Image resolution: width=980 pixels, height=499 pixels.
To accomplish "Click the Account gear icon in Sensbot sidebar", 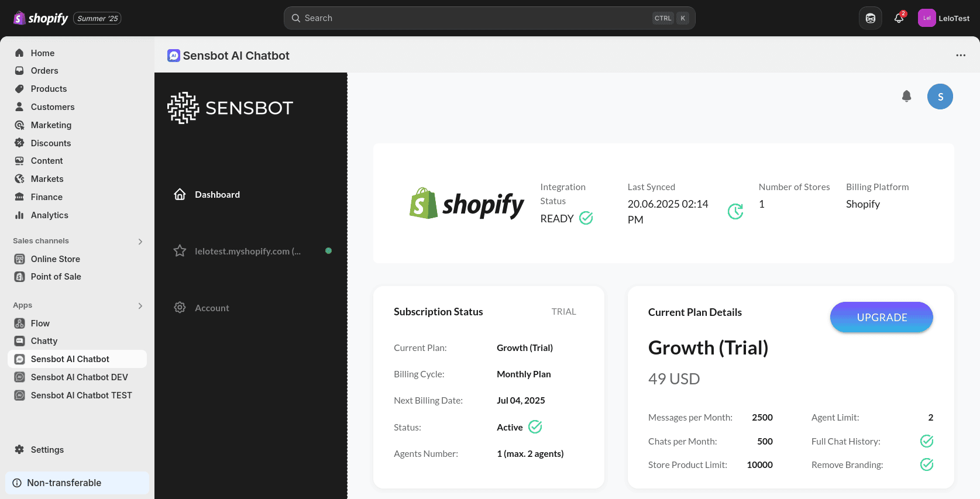I will 180,308.
